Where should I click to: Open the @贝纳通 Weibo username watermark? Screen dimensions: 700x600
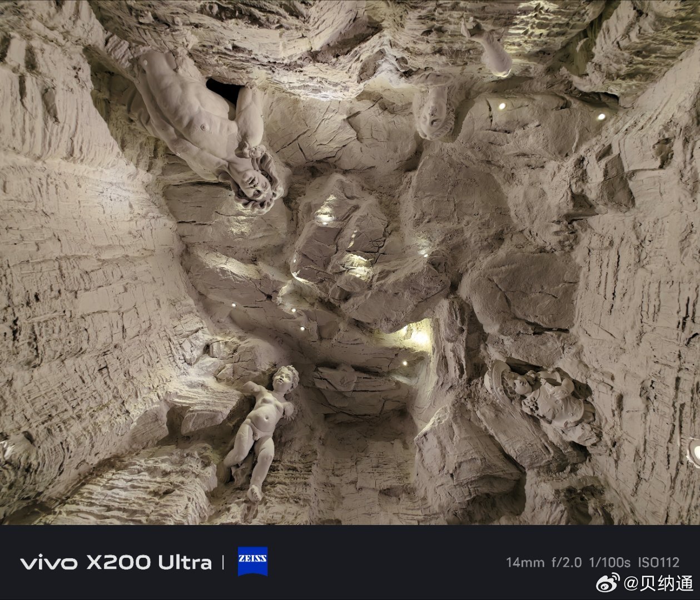pyautogui.click(x=658, y=583)
